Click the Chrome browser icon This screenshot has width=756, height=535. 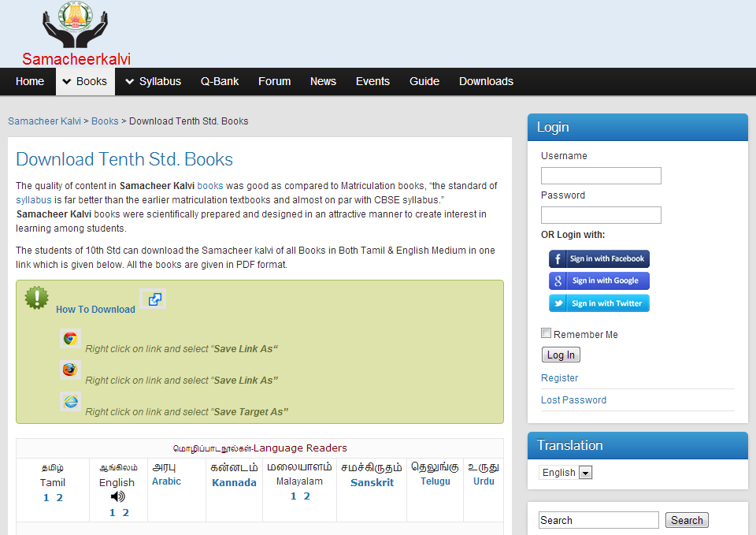coord(70,339)
